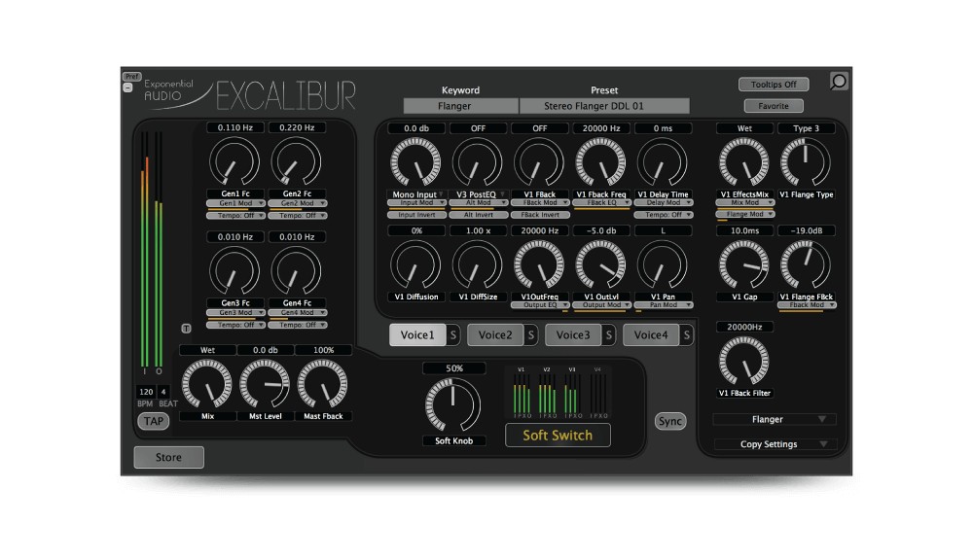Viewport: 973px width, 560px height.
Task: Collapse the plugin with the minus icon
Action: click(x=127, y=87)
